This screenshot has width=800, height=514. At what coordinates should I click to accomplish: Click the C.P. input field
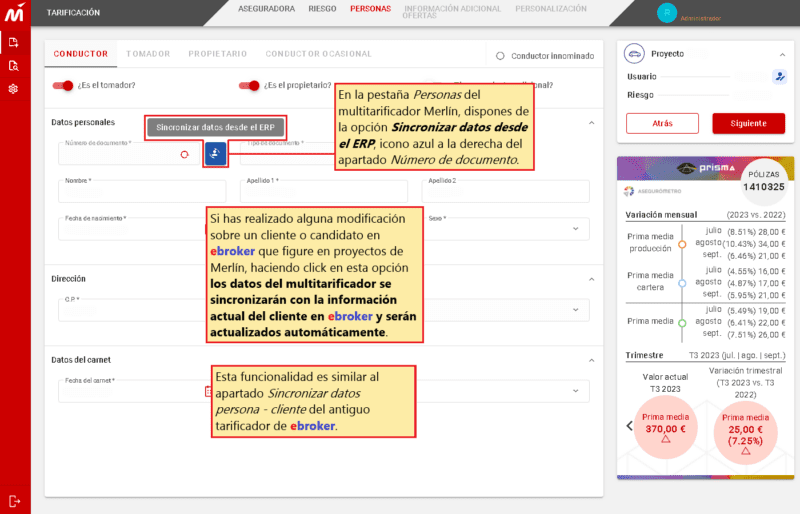133,310
